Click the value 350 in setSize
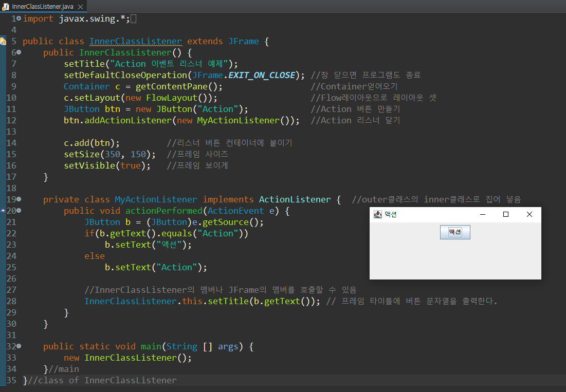This screenshot has height=392, width=566. [x=112, y=154]
